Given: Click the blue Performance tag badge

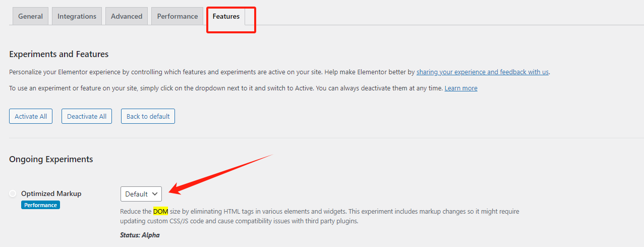Looking at the screenshot, I should click(40, 205).
